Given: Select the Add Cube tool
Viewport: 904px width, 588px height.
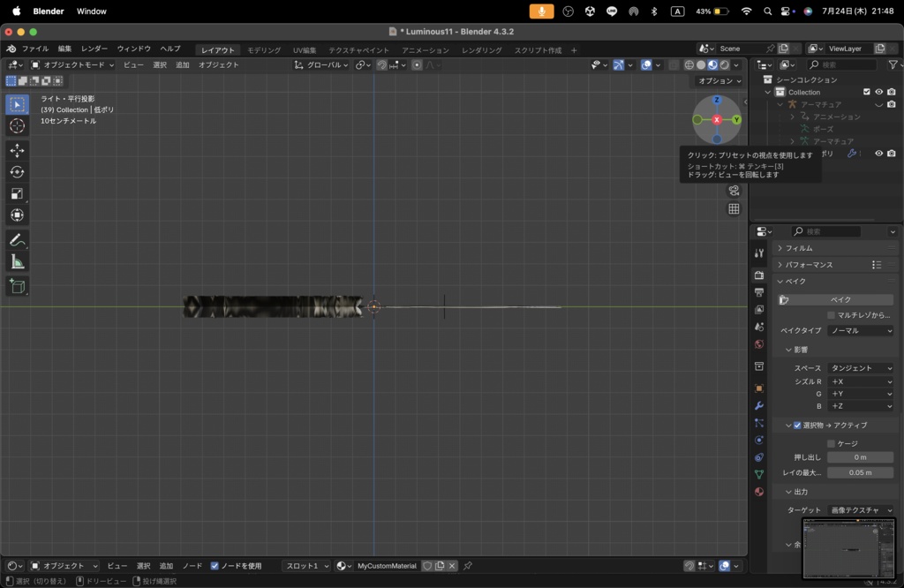Looking at the screenshot, I should 18,286.
